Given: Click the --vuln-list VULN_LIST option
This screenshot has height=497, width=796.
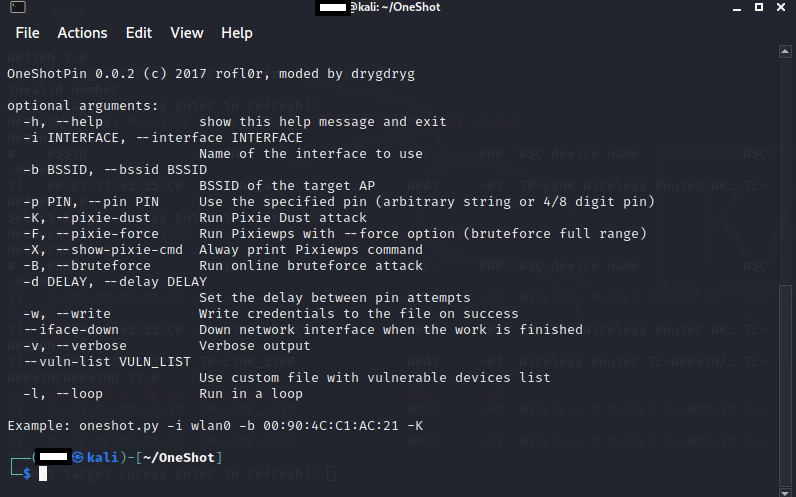Looking at the screenshot, I should click(x=107, y=362).
